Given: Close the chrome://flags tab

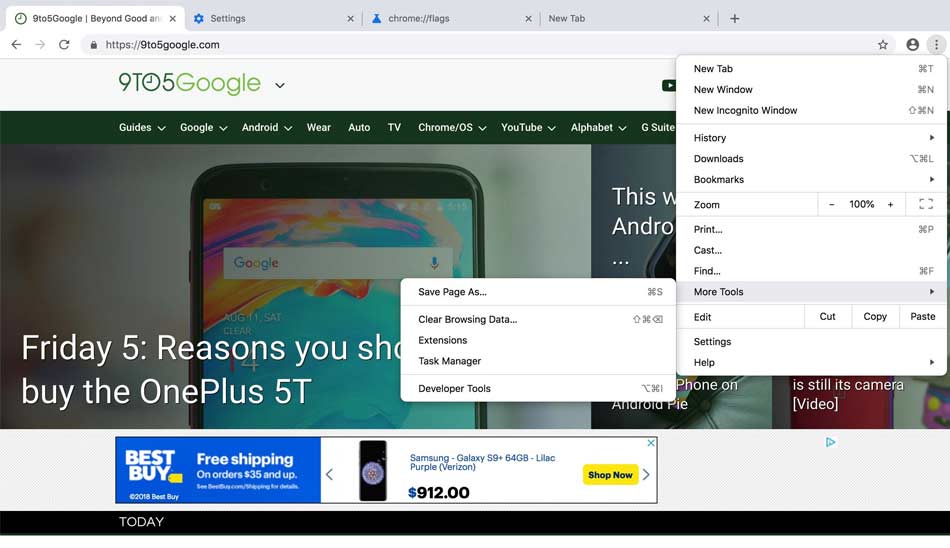Looking at the screenshot, I should 528,19.
